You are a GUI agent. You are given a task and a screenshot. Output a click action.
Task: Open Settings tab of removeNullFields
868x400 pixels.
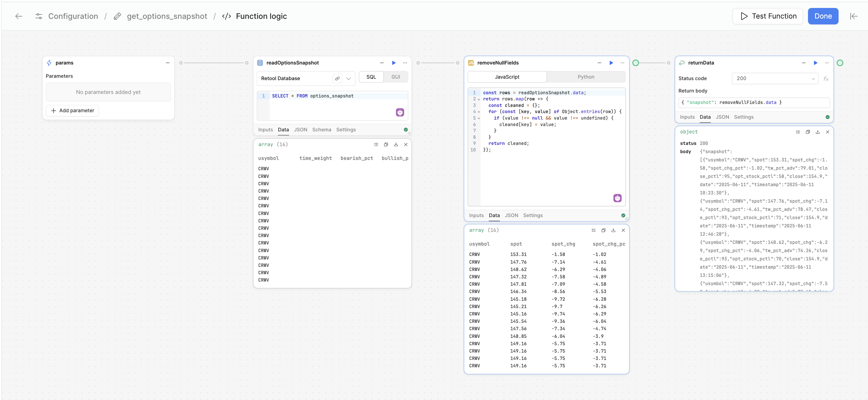(533, 216)
